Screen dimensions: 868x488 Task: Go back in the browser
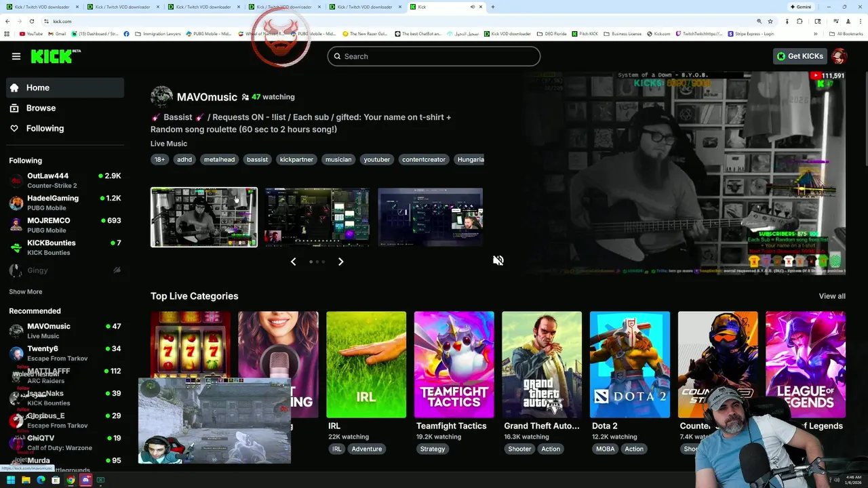pos(7,21)
